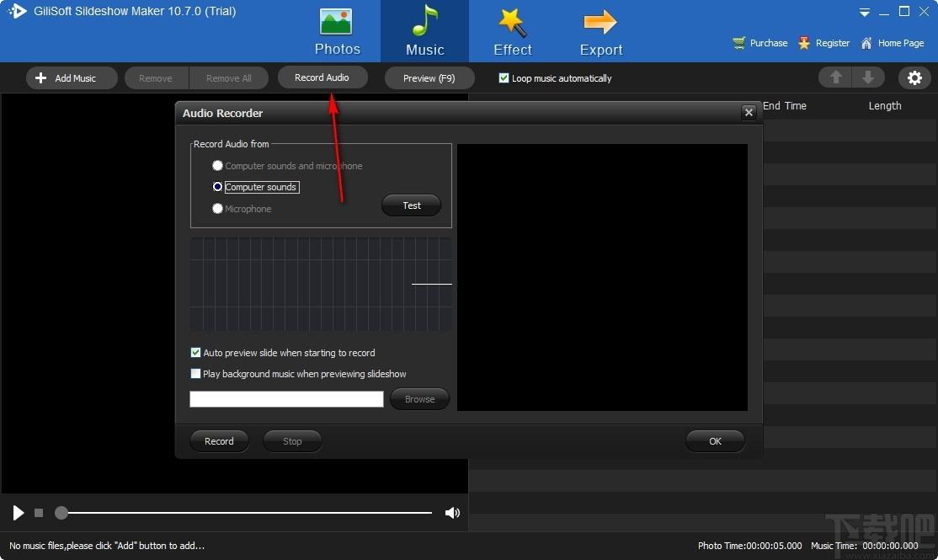Click the audio waveform level graph
Screen dimensions: 938x560
321,284
